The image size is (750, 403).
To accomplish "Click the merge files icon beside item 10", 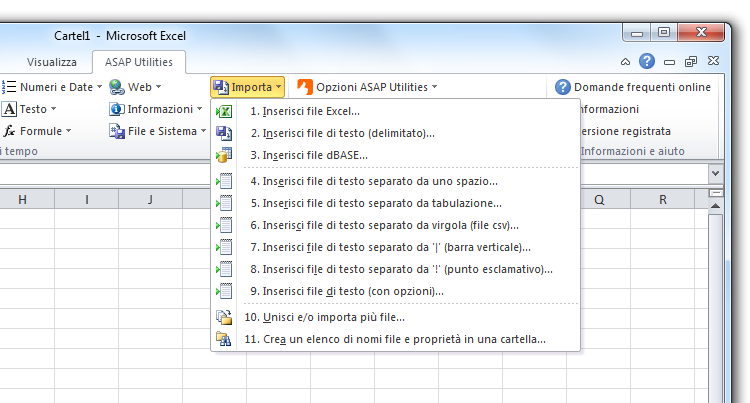I will pyautogui.click(x=224, y=317).
